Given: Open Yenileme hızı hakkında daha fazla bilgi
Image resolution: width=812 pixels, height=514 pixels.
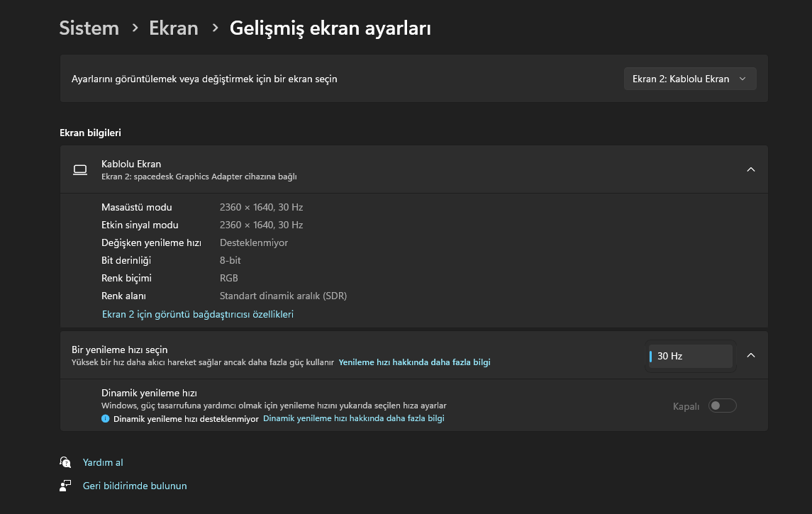Looking at the screenshot, I should 414,362.
